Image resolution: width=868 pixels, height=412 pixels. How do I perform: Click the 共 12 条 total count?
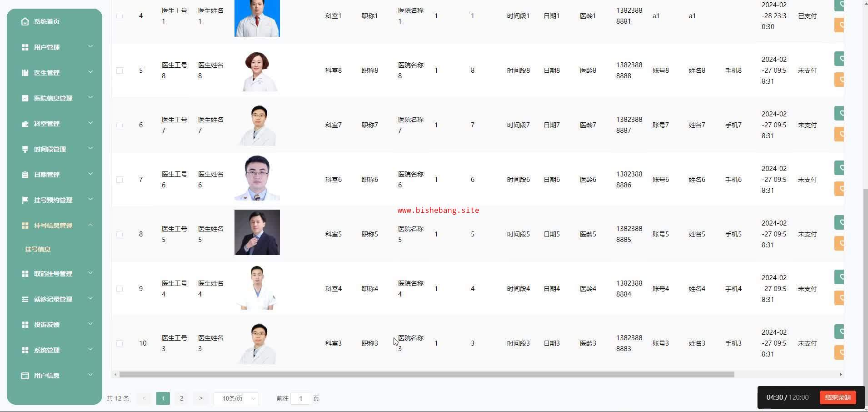coord(118,398)
